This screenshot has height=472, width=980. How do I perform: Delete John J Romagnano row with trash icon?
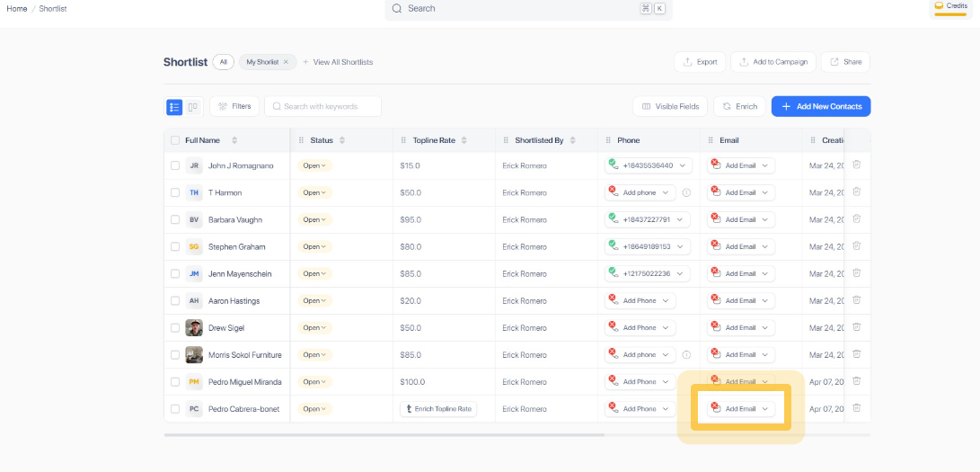coord(857,165)
